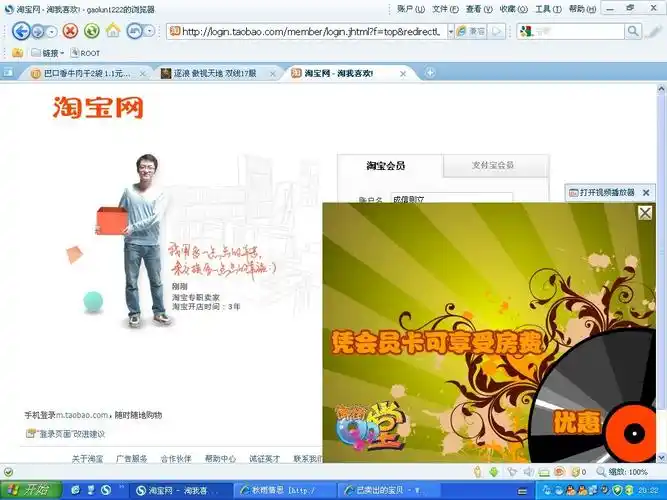
Task: Click the 账户名 username input field
Action: pyautogui.click(x=451, y=198)
